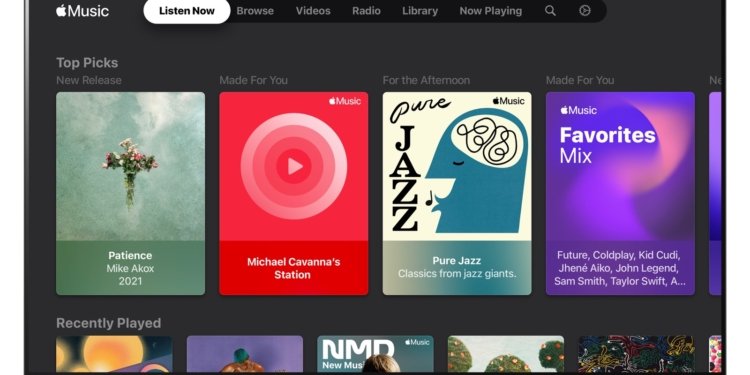The image size is (750, 375).
Task: Switch to the Browse tab
Action: 255,11
